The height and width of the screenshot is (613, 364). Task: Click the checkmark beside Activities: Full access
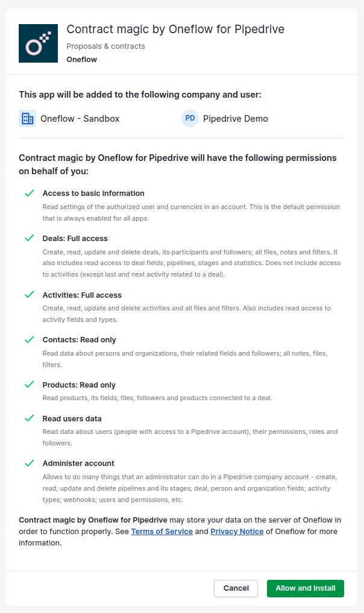29,295
